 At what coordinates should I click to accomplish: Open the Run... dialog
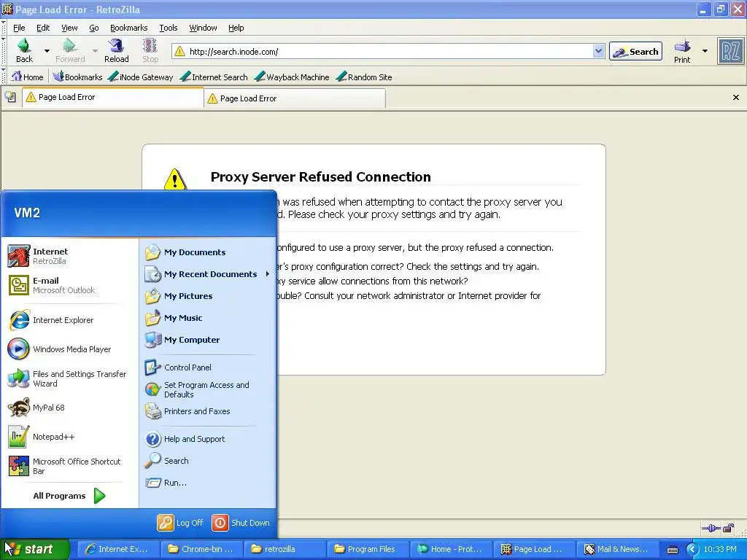click(x=207, y=483)
